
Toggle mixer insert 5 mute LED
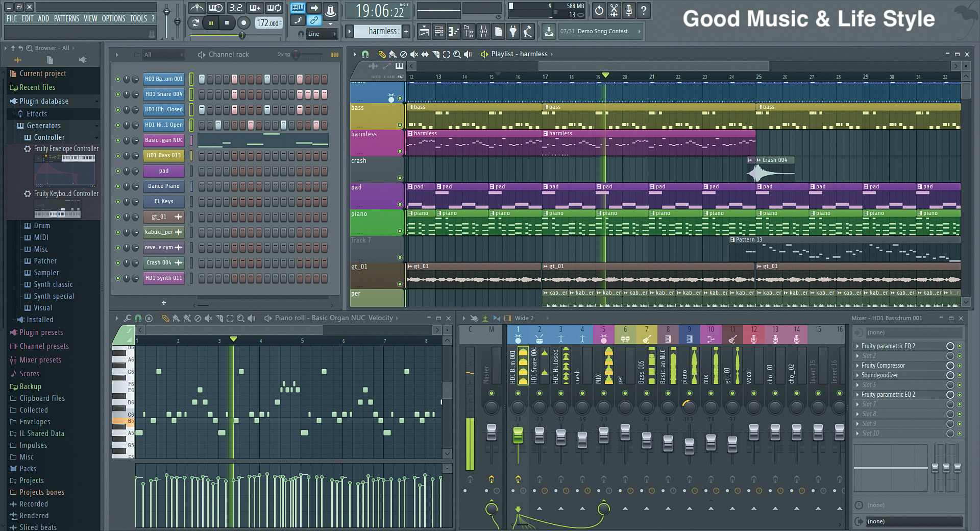point(604,393)
